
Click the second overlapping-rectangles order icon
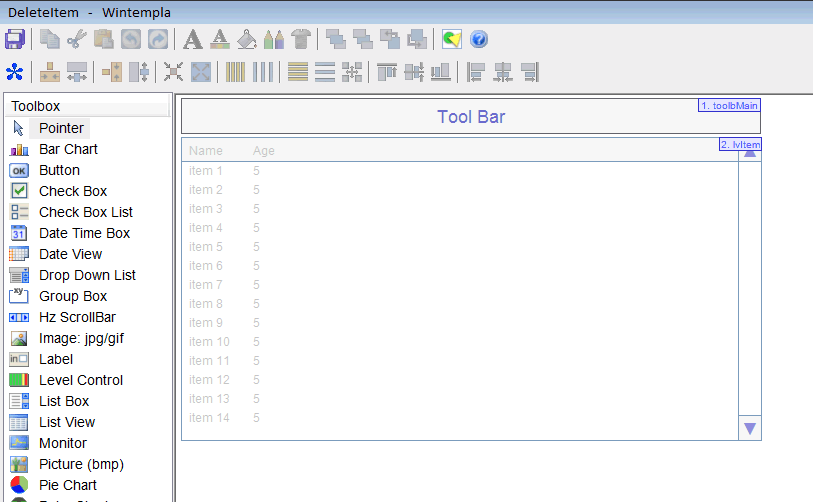tap(363, 39)
